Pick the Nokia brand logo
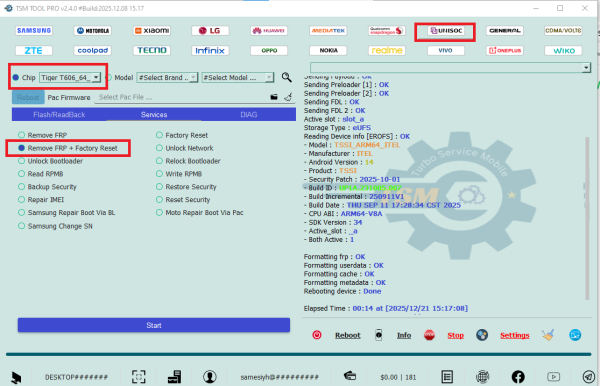Viewport: 600px width, 386px height. click(x=328, y=50)
